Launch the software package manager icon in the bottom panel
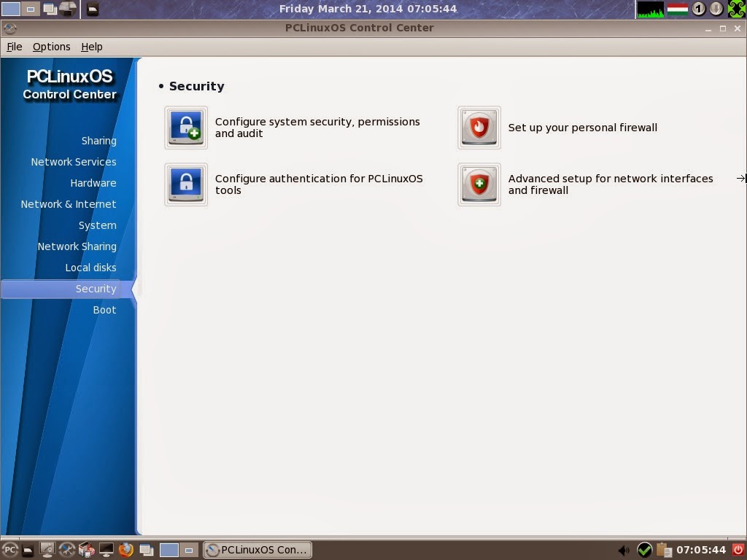The height and width of the screenshot is (560, 747). [x=86, y=550]
